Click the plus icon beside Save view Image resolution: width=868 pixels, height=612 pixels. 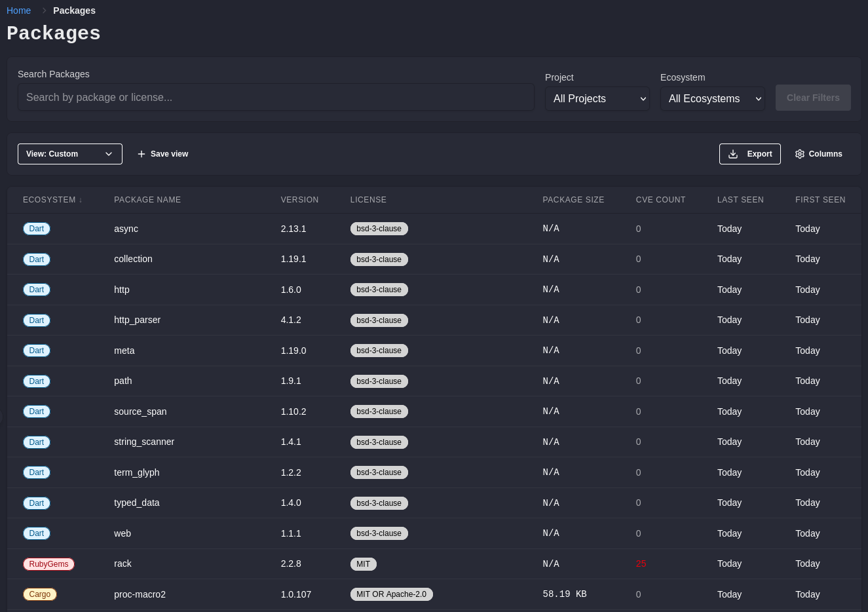pyautogui.click(x=142, y=154)
